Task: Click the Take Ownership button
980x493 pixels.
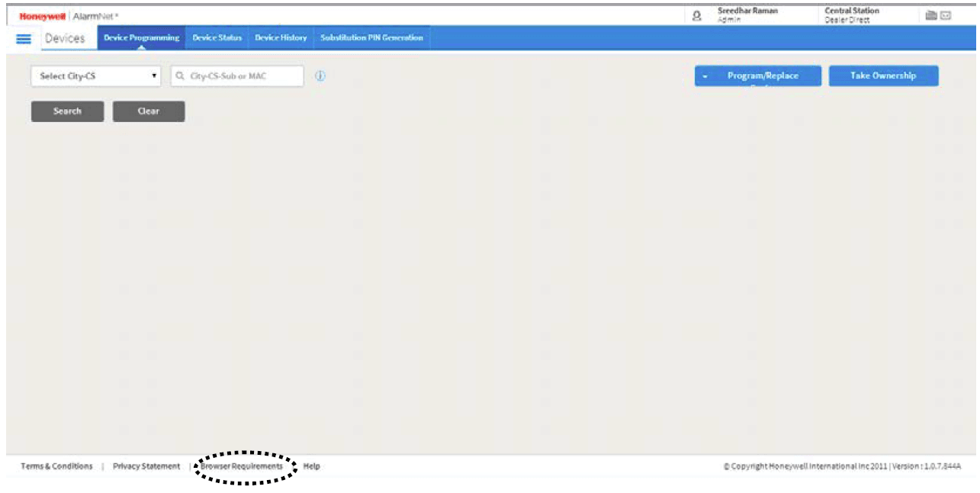Action: (883, 76)
